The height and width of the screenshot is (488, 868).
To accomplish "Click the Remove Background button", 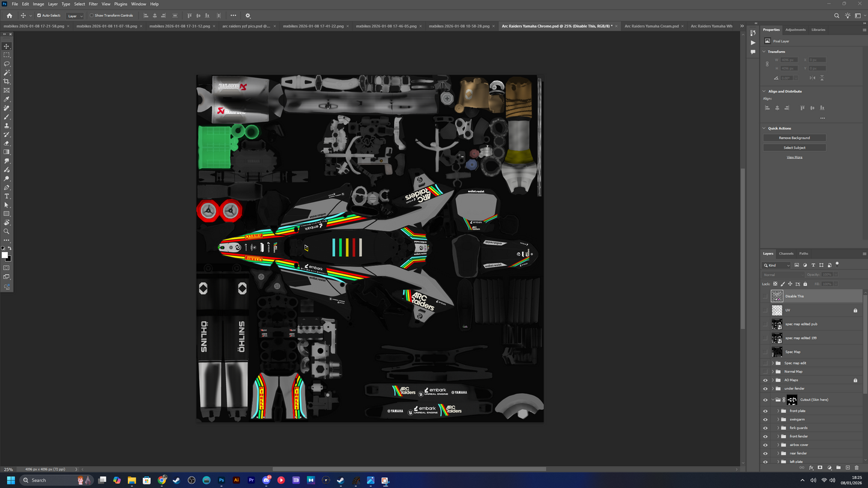I will 794,138.
